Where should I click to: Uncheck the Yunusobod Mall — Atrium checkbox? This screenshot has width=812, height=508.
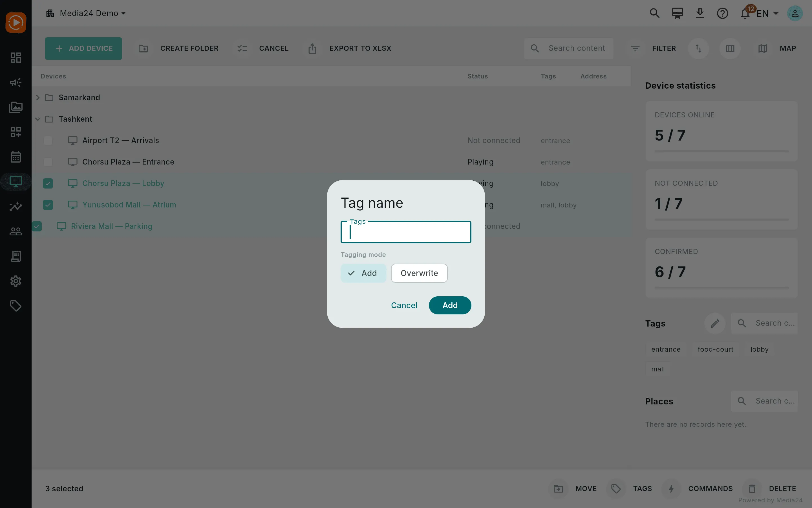pos(48,205)
